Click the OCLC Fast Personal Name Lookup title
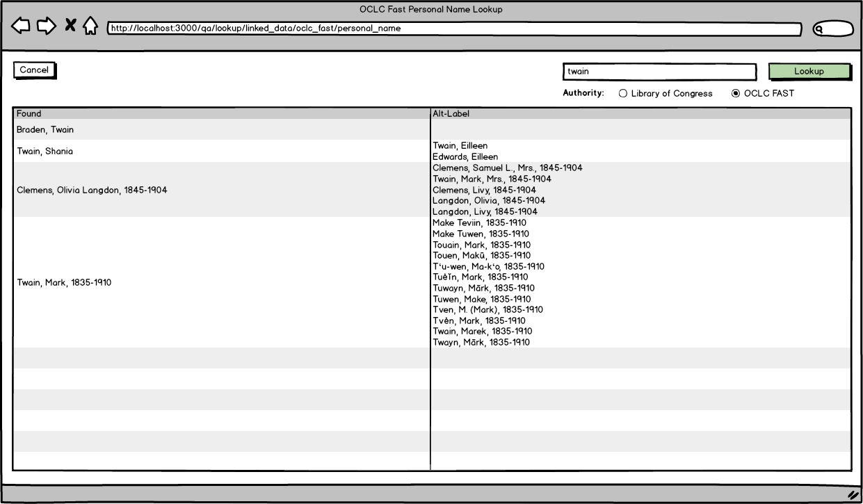This screenshot has width=863, height=504. [x=431, y=10]
